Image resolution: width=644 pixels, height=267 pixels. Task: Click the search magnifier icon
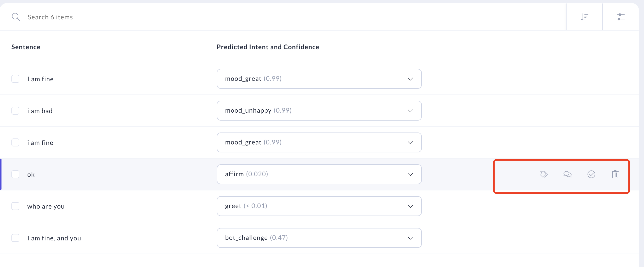[16, 17]
